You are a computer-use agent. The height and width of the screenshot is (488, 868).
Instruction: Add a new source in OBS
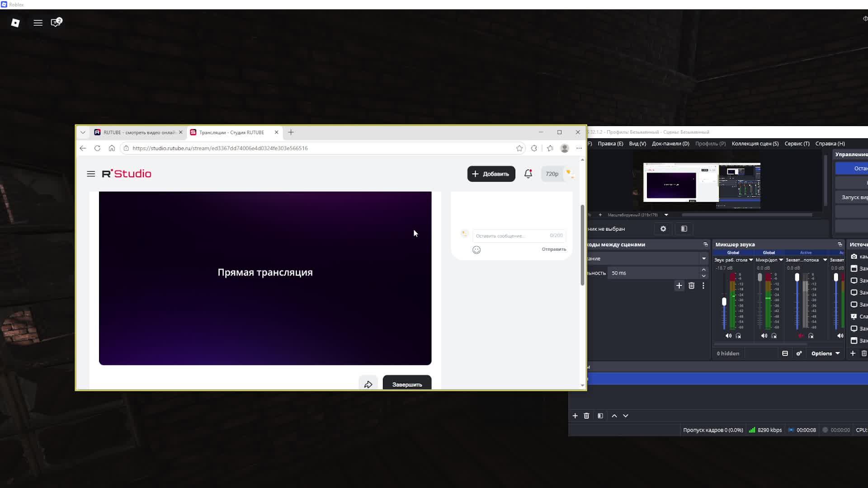pos(853,353)
